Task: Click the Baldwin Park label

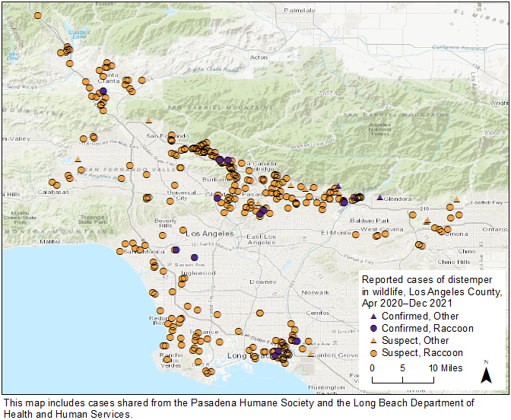Action: (x=370, y=221)
